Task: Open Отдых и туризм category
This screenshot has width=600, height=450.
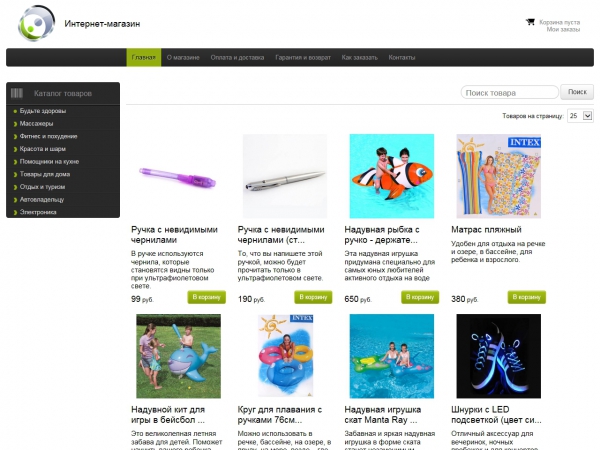Action: point(42,187)
